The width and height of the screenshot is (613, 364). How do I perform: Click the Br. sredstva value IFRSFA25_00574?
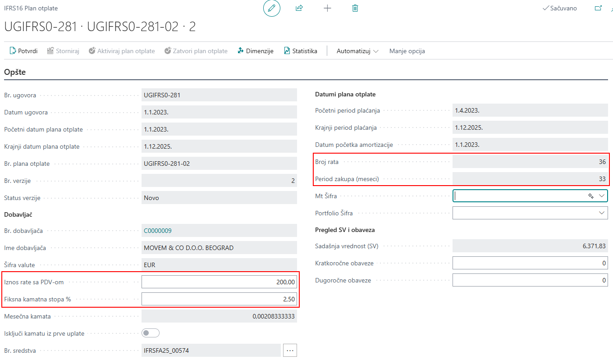211,350
